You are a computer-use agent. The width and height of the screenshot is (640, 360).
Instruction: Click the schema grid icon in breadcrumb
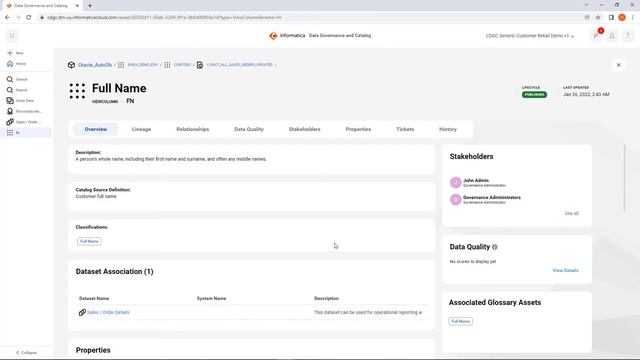pos(121,65)
